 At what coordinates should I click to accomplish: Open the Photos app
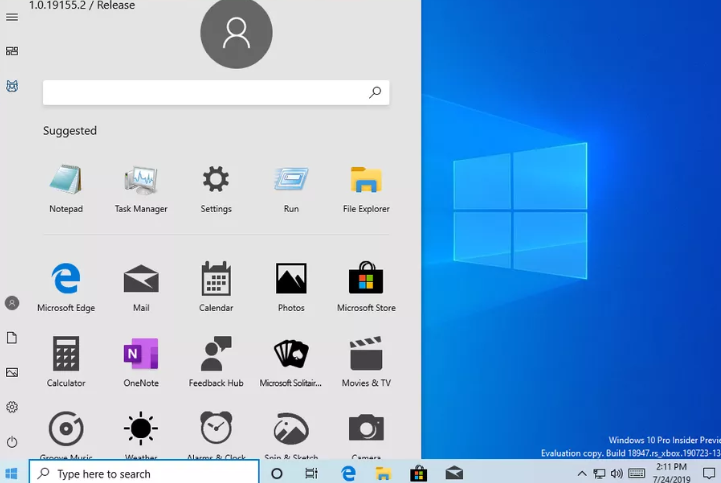click(291, 287)
